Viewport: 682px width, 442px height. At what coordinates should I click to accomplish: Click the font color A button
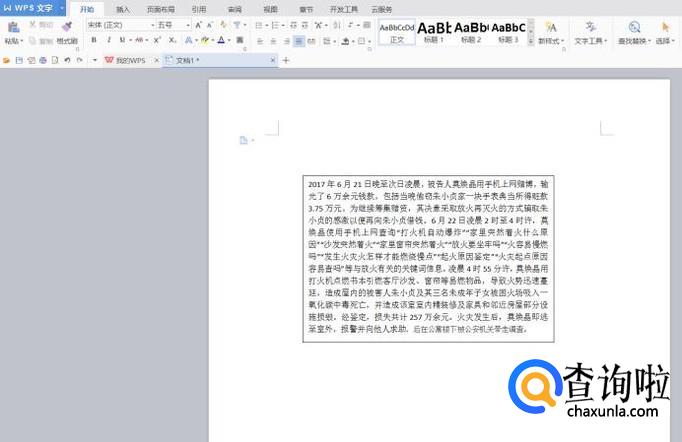click(222, 41)
